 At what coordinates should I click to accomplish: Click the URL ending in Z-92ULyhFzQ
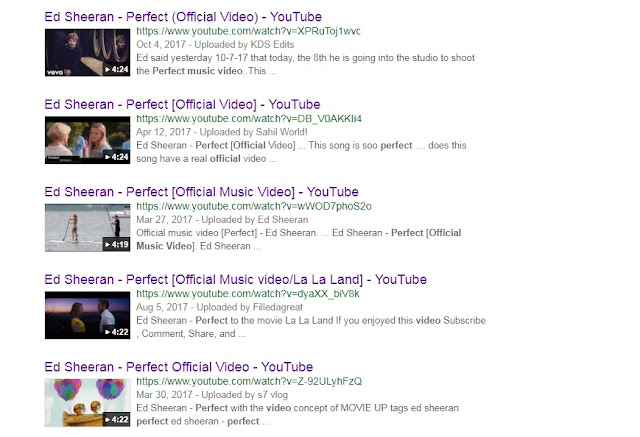[249, 381]
